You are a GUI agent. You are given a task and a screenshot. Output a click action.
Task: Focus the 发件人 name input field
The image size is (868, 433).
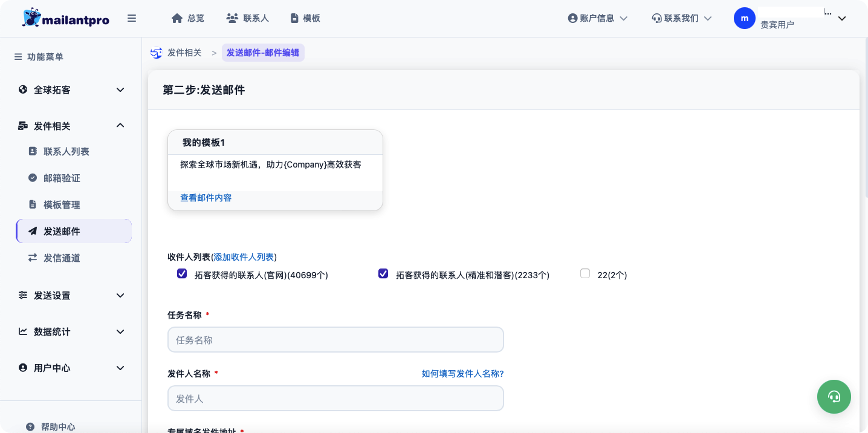click(x=335, y=399)
